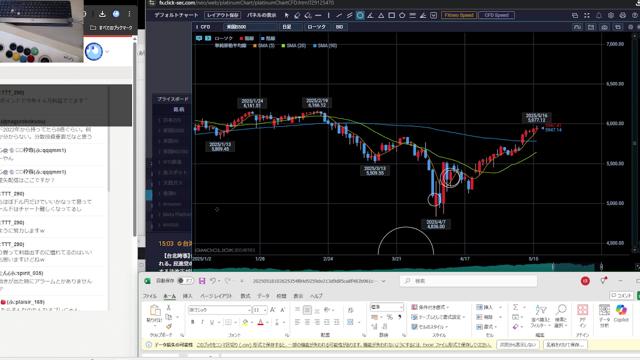Toggle the Excel AutoSave switch
The height and width of the screenshot is (360, 640).
pyautogui.click(x=186, y=281)
